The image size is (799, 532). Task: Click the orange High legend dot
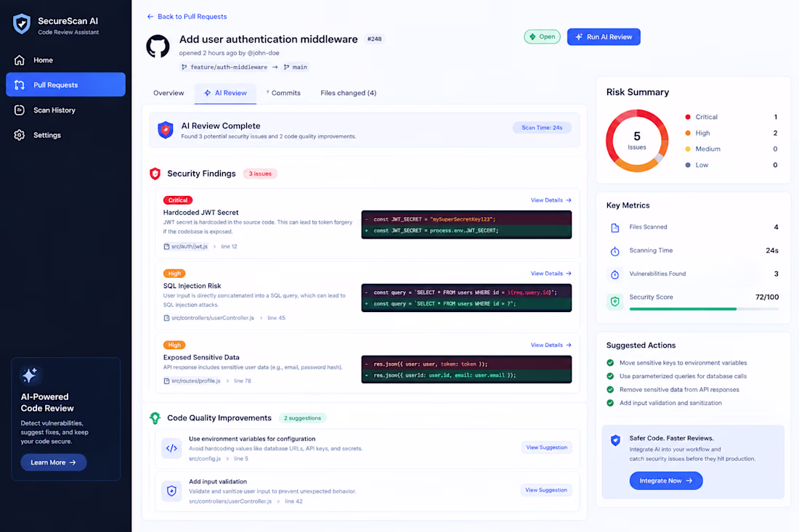688,133
